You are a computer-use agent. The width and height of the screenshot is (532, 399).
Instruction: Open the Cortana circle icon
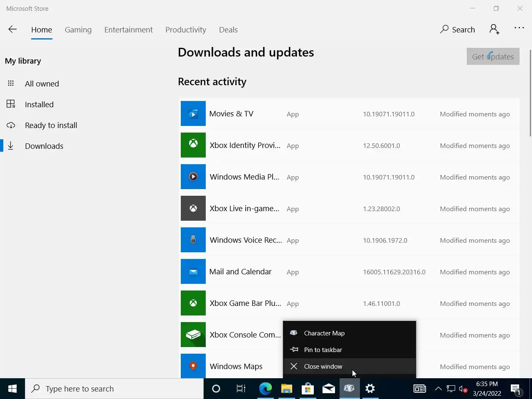tap(216, 389)
